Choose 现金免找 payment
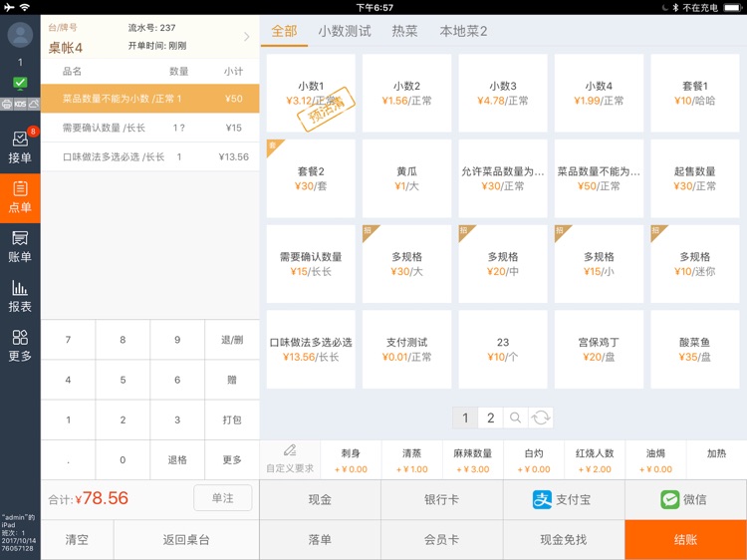This screenshot has width=747, height=560. (564, 539)
